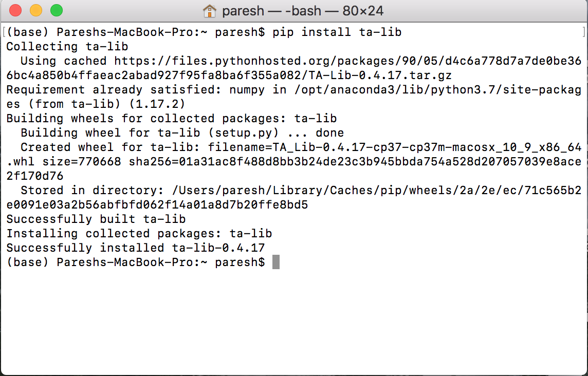
Task: Click the home proxy icon in the title bar
Action: (210, 10)
